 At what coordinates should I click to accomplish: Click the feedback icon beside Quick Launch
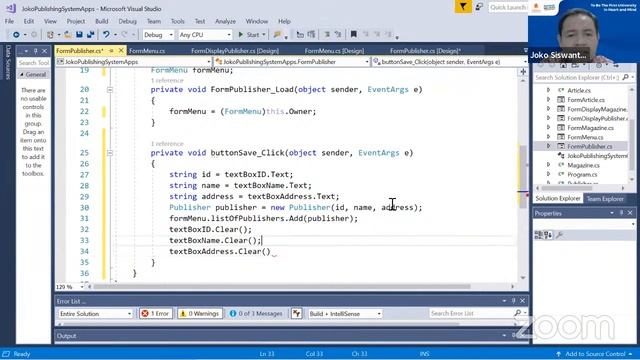(x=479, y=7)
